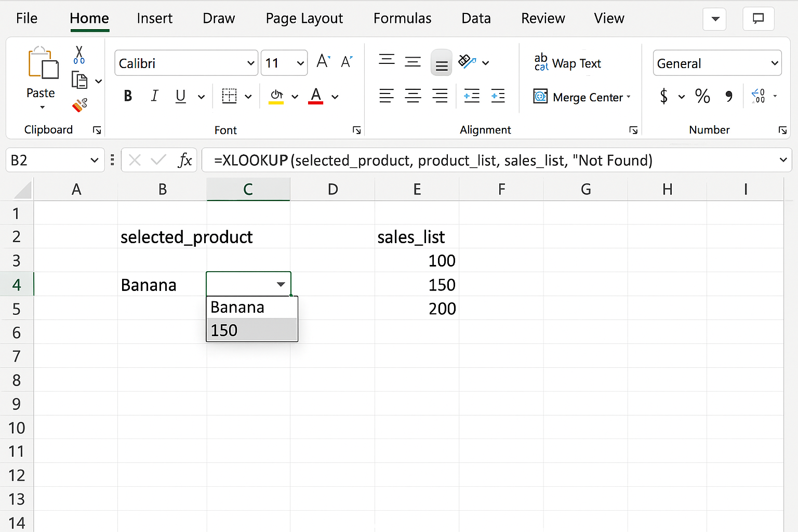This screenshot has height=532, width=798.
Task: Open the Fill Color dropdown arrow
Action: (295, 97)
